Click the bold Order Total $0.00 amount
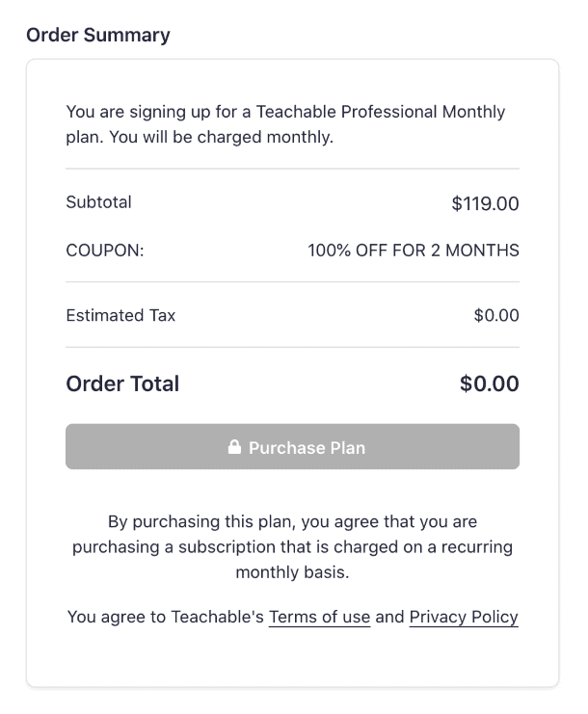 click(490, 383)
